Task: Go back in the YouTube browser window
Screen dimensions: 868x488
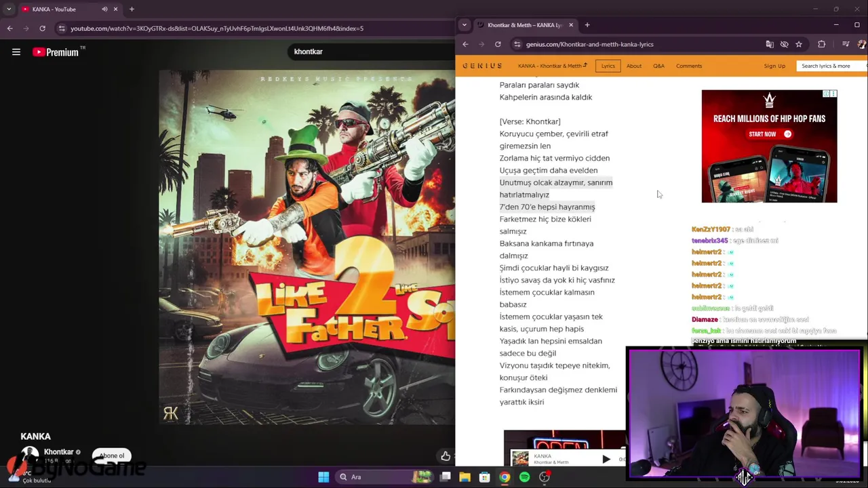Action: (9, 28)
